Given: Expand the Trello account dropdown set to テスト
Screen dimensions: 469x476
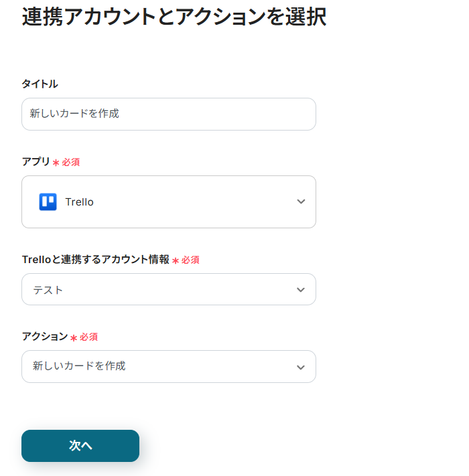Looking at the screenshot, I should [x=169, y=290].
